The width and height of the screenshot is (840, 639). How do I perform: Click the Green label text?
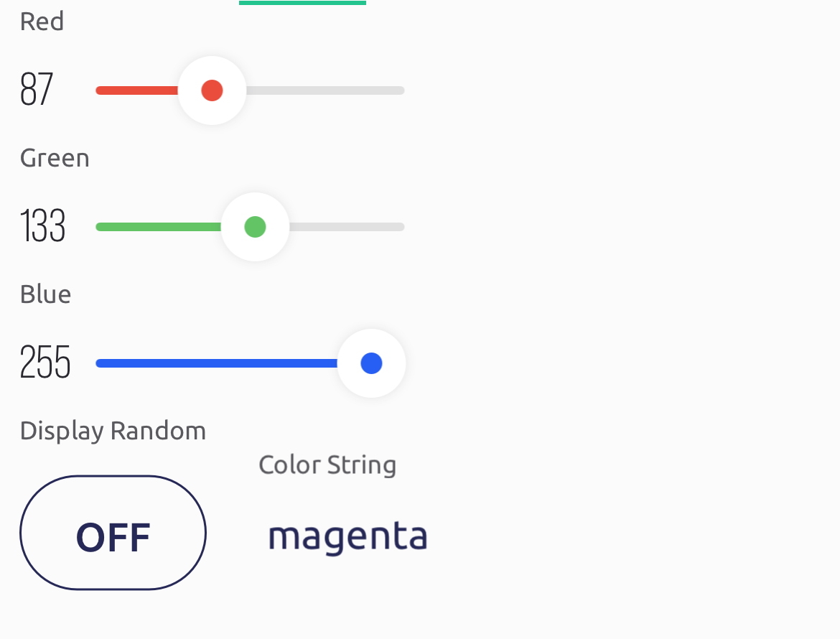tap(55, 158)
